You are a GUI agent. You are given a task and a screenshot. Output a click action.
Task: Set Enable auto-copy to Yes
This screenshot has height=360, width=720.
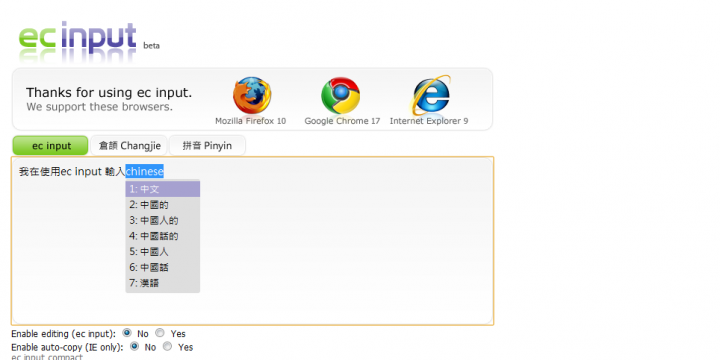(168, 346)
